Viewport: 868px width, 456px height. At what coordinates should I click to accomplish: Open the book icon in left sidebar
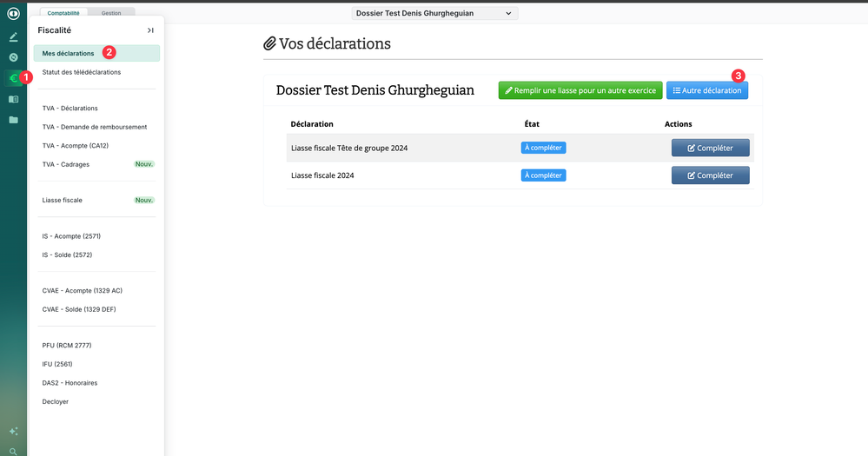pos(13,99)
